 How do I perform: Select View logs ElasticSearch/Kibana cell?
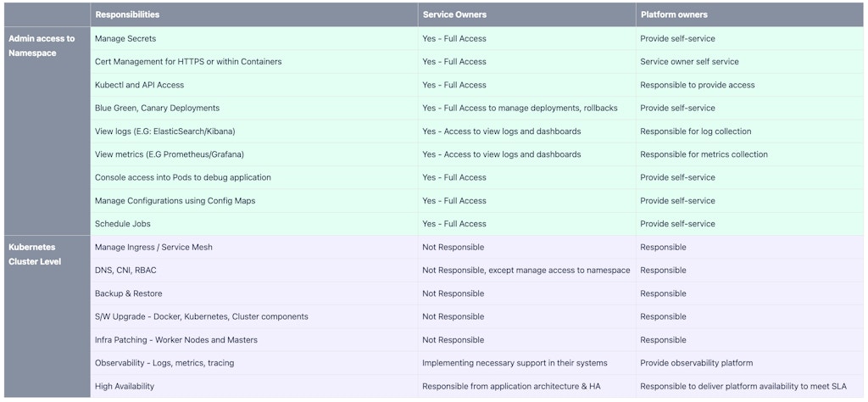tap(164, 131)
